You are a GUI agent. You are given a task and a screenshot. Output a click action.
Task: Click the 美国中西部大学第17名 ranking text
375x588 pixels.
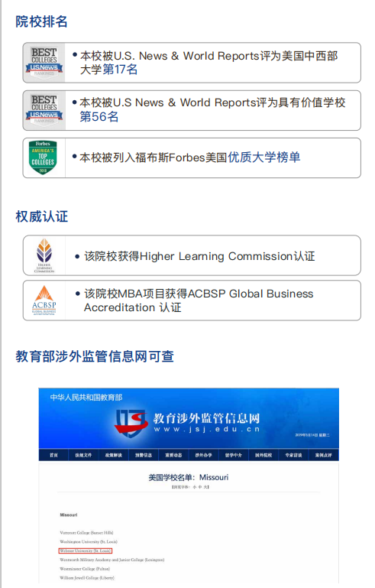point(209,63)
